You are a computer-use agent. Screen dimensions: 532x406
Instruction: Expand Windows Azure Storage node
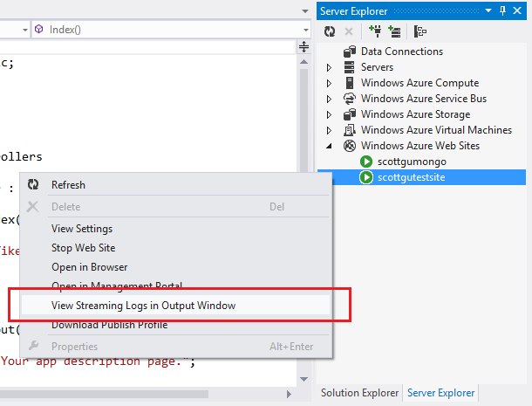(329, 115)
